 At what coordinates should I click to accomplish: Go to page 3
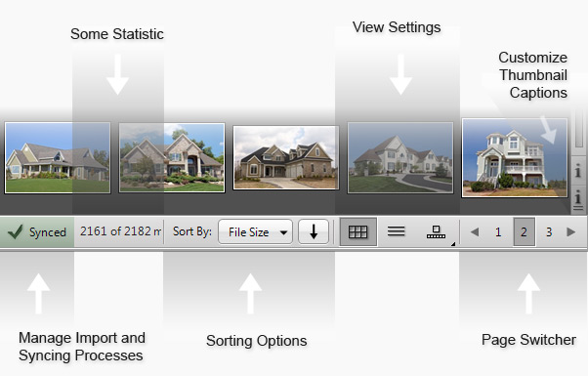point(549,232)
